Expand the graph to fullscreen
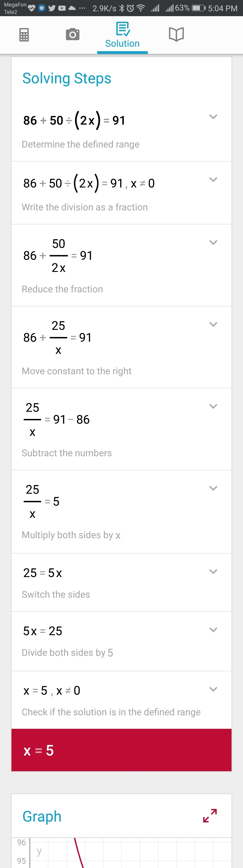This screenshot has height=868, width=243. click(210, 815)
